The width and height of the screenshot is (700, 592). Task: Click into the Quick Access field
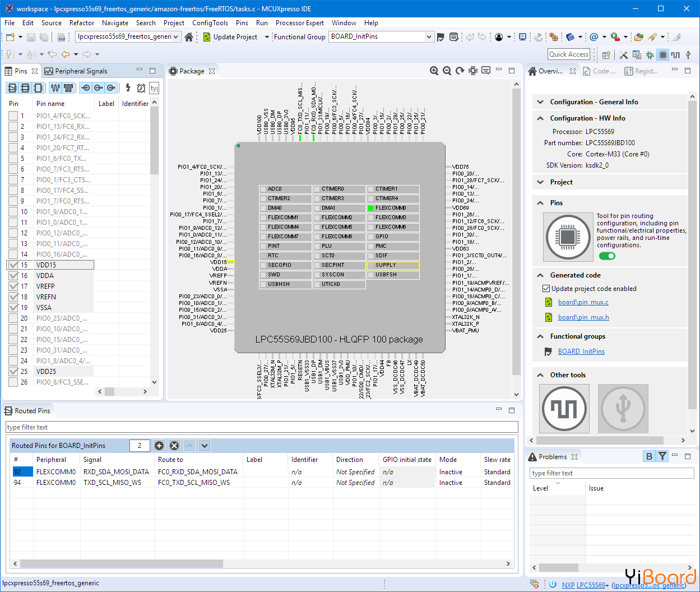(569, 54)
